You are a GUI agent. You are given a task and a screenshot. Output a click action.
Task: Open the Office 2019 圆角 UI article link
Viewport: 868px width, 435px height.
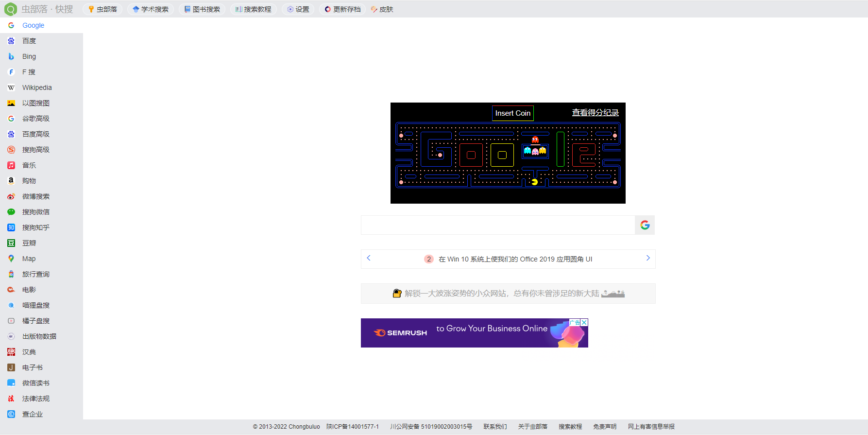point(515,259)
